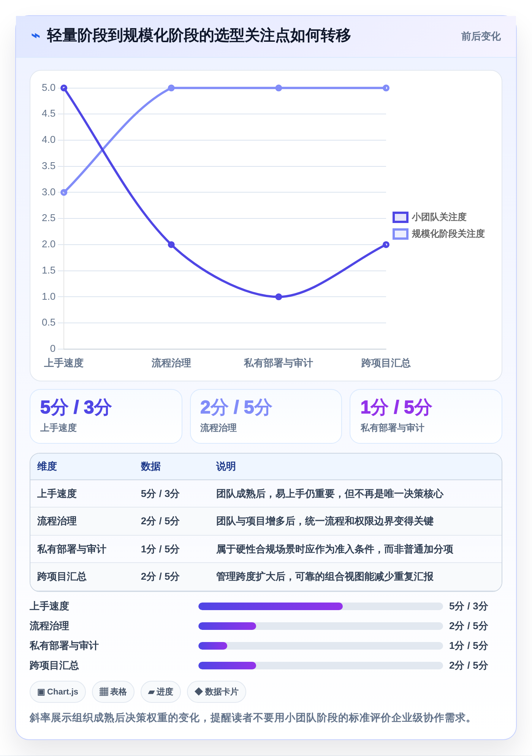Click 规模化 data point at 跨项目汇总 (5.0)
The height and width of the screenshot is (756, 532).
pos(386,88)
